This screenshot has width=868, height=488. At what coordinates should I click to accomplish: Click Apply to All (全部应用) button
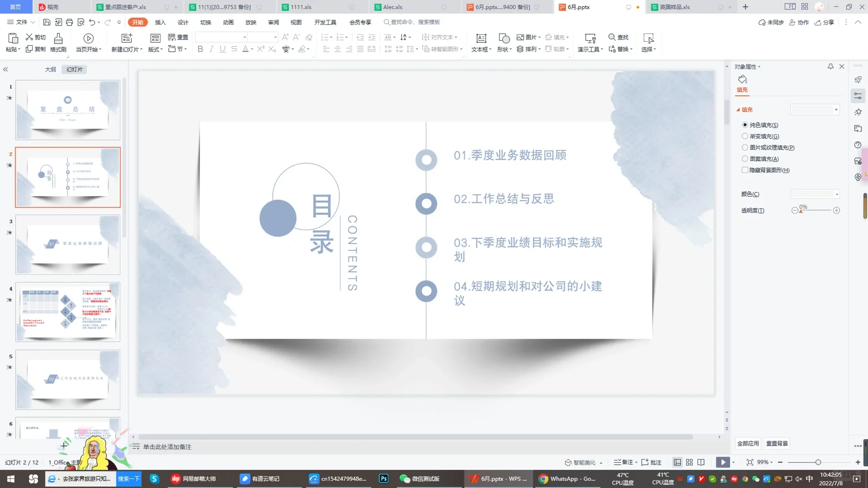coord(748,444)
